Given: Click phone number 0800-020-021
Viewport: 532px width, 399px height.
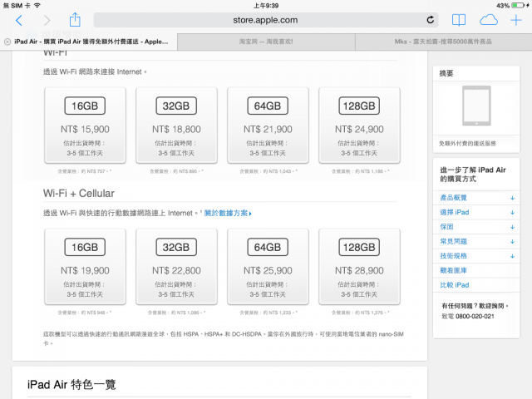Looking at the screenshot, I should point(475,316).
